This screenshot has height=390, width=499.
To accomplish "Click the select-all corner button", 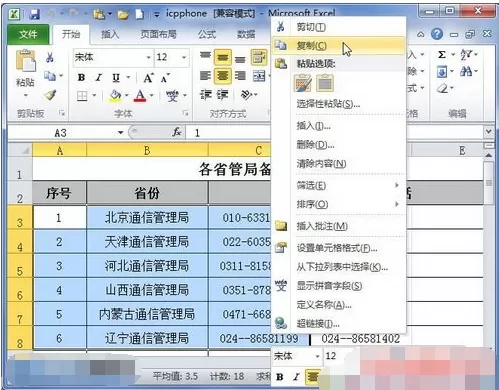I will coord(20,150).
